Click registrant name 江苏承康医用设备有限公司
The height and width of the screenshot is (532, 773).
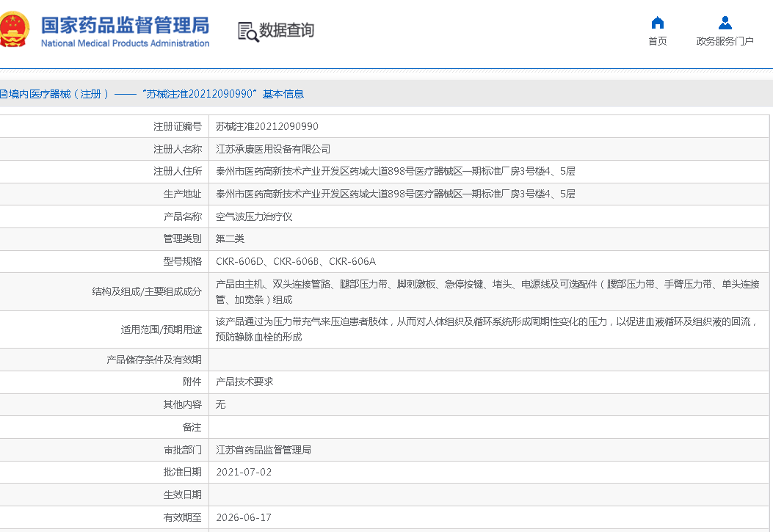[273, 149]
